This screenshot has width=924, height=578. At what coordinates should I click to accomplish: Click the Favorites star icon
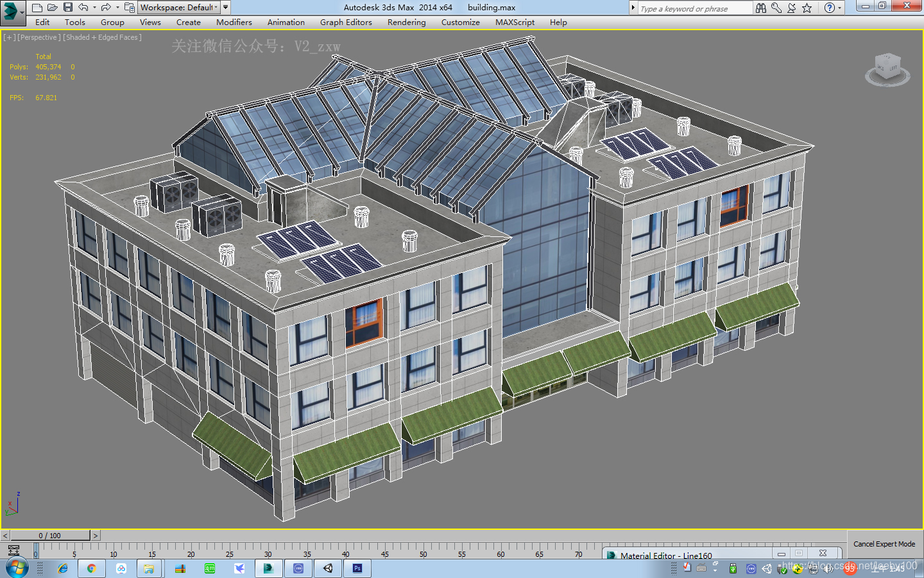[807, 8]
